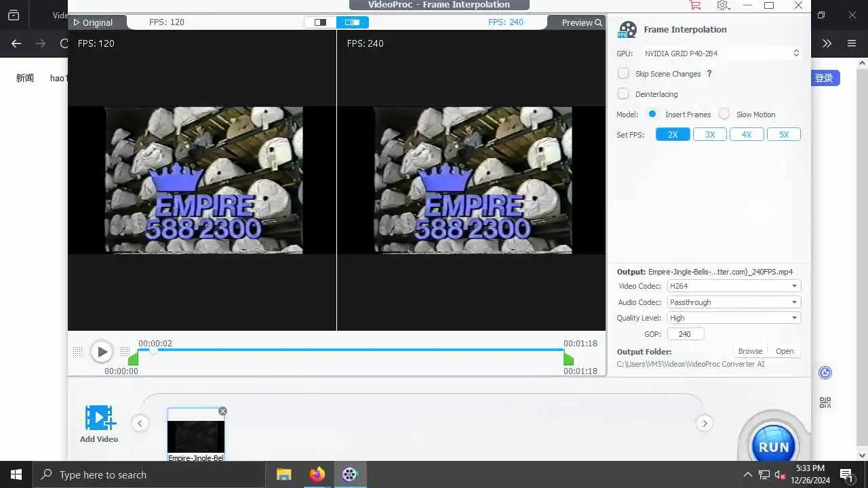Remove the Empire-Jingle-Bells video from list
This screenshot has height=488, width=868.
coord(222,411)
